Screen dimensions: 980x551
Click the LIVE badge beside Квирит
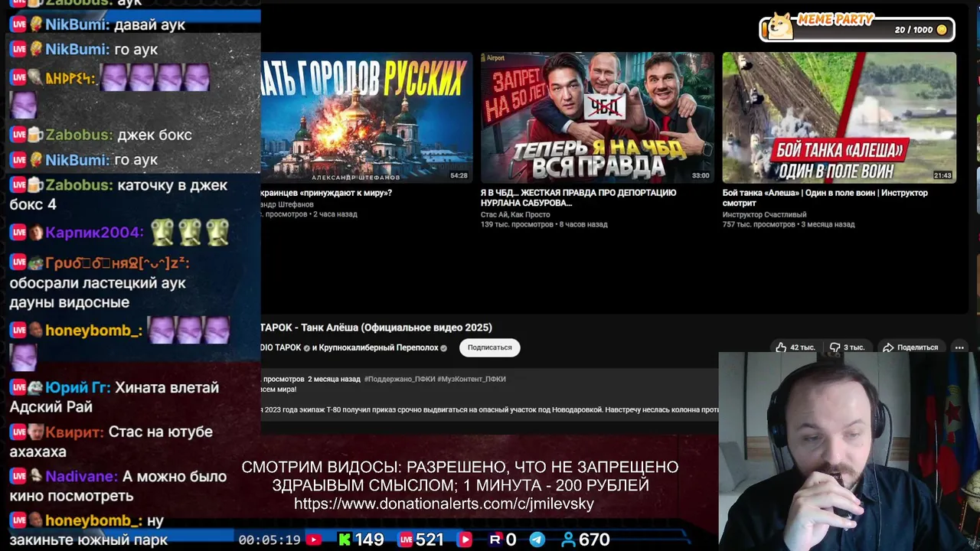pyautogui.click(x=18, y=432)
